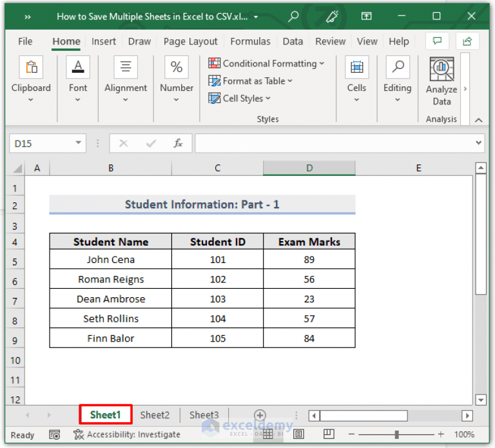Viewport: 495px width, 448px height.
Task: Select the cell with Student ID 103
Action: coord(218,299)
